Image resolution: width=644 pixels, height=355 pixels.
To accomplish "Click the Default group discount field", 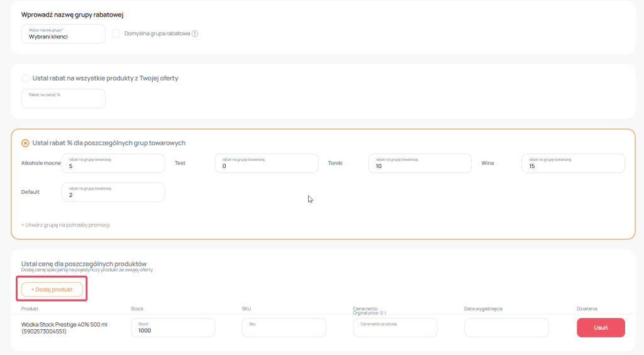I will pos(113,193).
